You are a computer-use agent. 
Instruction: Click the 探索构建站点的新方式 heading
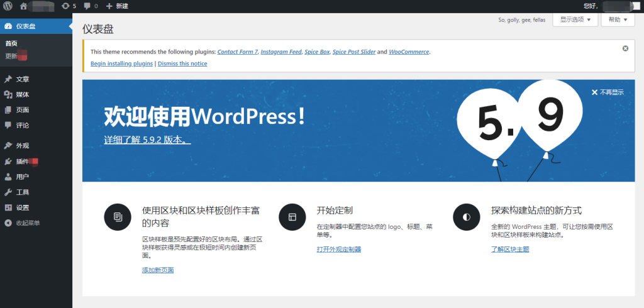tap(536, 211)
